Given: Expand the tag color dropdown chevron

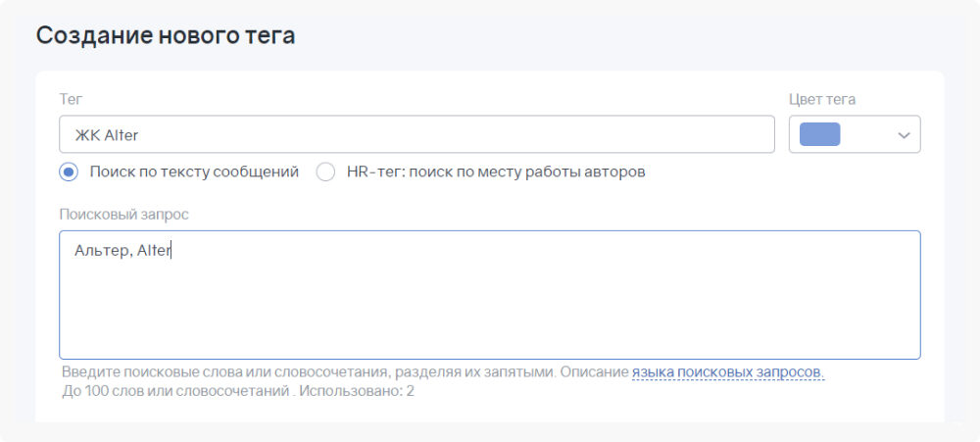Looking at the screenshot, I should (x=904, y=135).
